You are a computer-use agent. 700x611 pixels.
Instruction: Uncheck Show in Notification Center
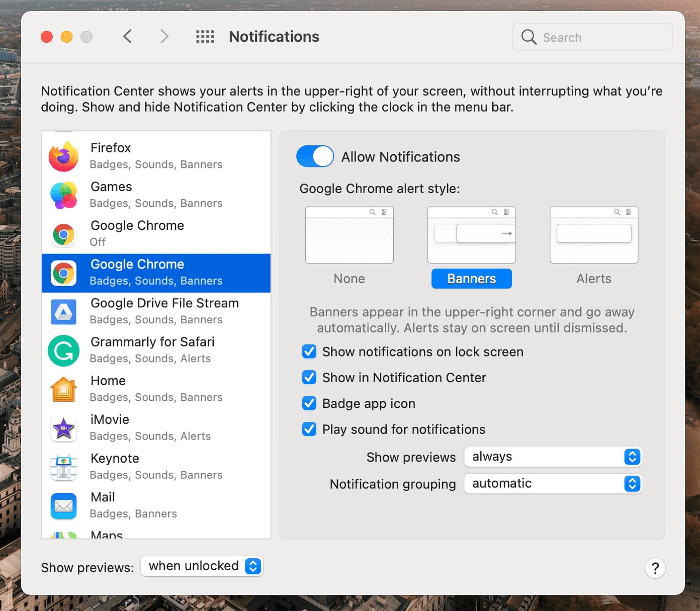(309, 377)
